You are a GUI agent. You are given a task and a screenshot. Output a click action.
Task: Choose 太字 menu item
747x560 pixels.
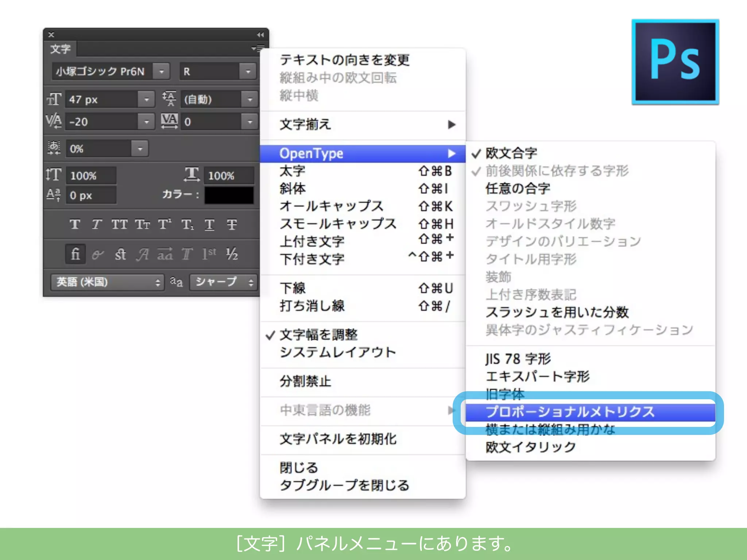click(x=363, y=171)
